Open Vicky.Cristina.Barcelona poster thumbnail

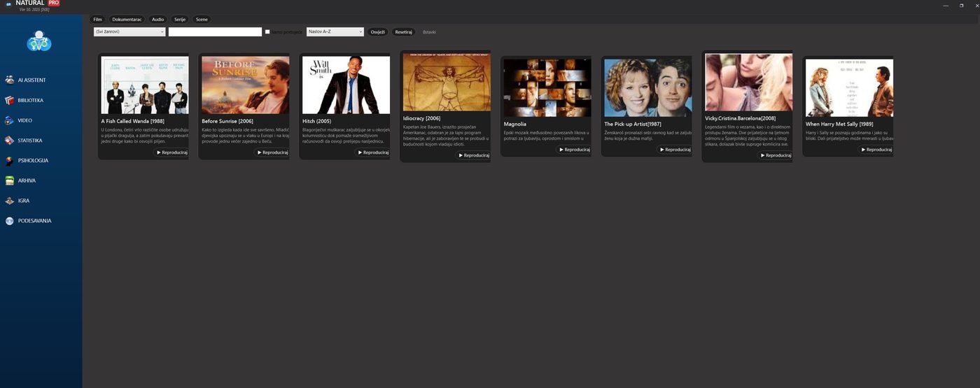coord(749,82)
